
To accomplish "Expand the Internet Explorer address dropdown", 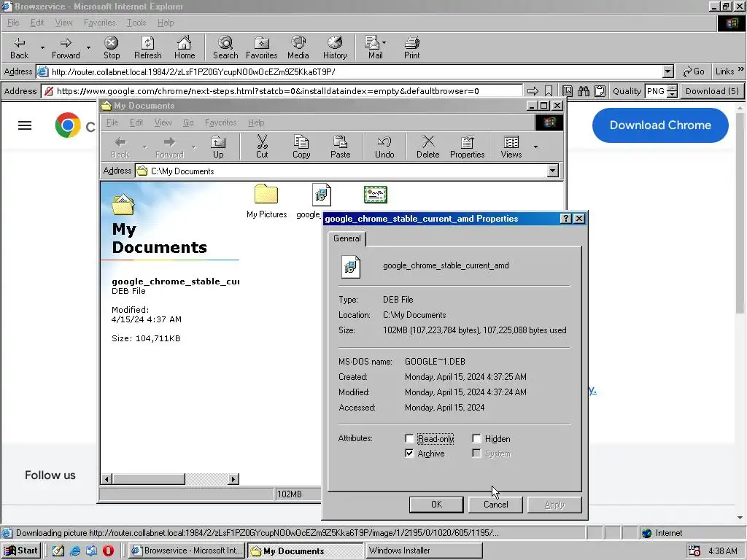I will point(668,72).
